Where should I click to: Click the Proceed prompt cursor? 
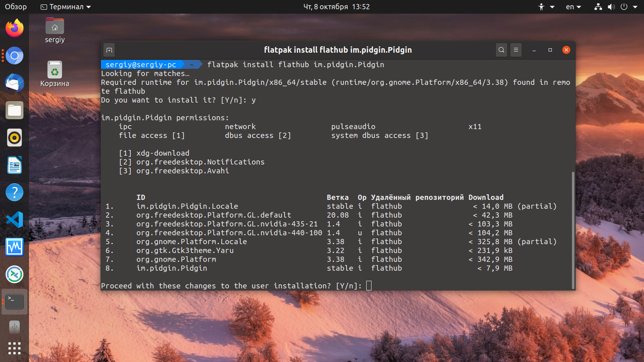(x=369, y=286)
